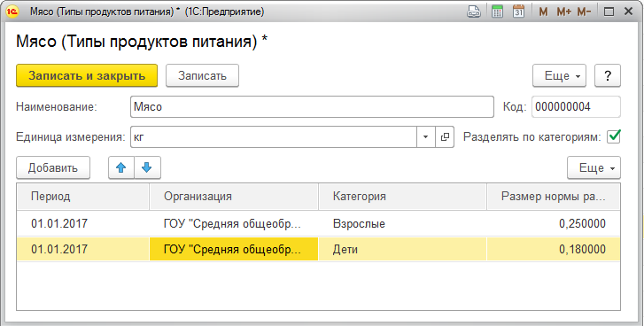Expand the 'Единица измерения' dropdown arrow

tap(426, 136)
